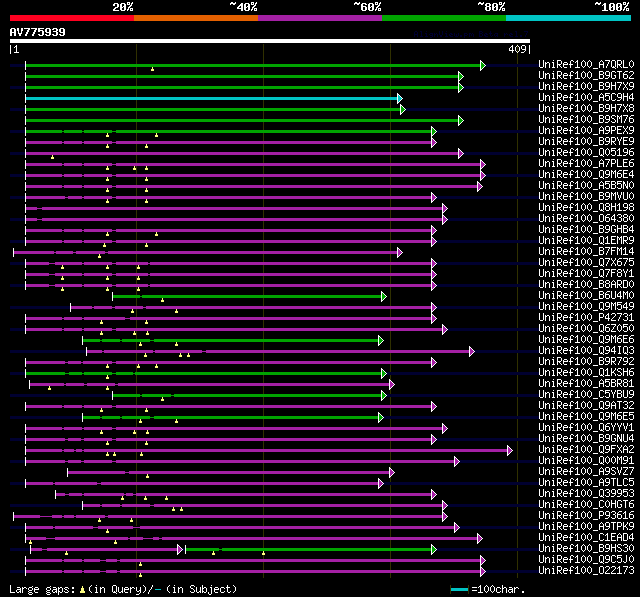Click the UniRef100_Q7X675 label
Viewport: 640px width, 597px height.
tap(586, 262)
